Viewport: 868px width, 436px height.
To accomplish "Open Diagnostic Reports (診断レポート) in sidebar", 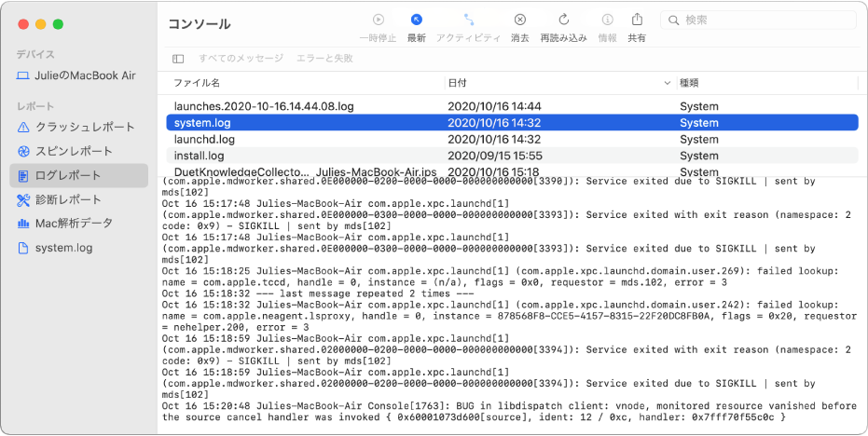I will click(78, 199).
